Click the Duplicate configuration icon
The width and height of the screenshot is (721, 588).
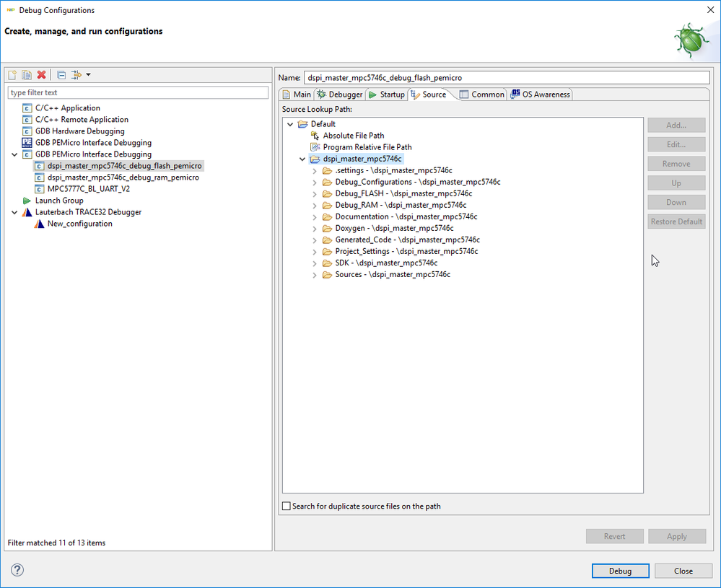pos(27,75)
